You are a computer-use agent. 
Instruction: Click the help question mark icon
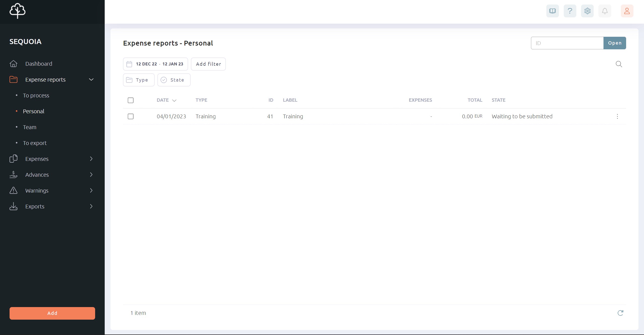[570, 11]
